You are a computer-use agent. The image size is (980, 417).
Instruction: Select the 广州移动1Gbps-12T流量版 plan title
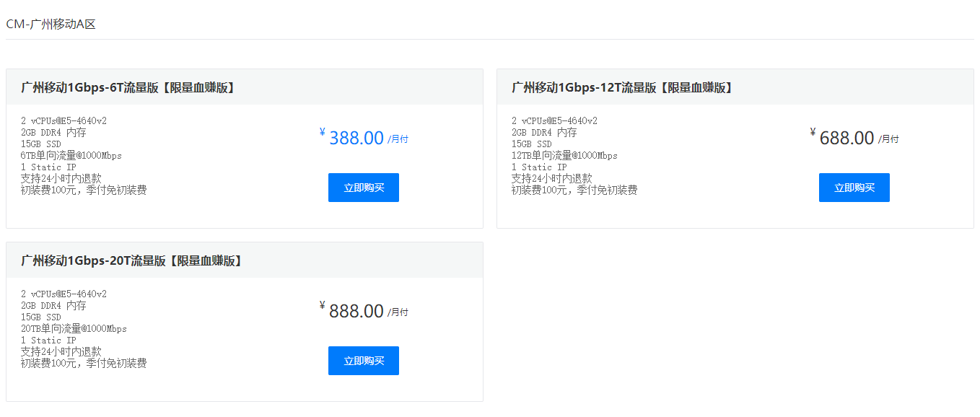coord(622,87)
